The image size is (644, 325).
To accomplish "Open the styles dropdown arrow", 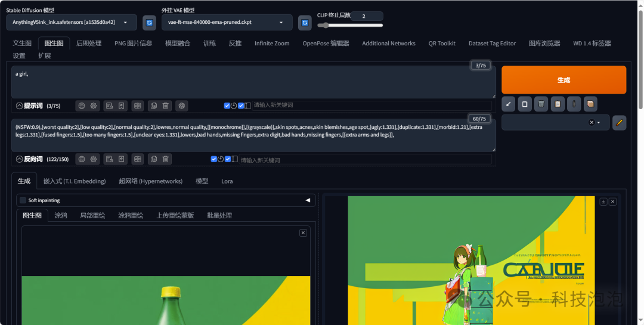I will (599, 122).
